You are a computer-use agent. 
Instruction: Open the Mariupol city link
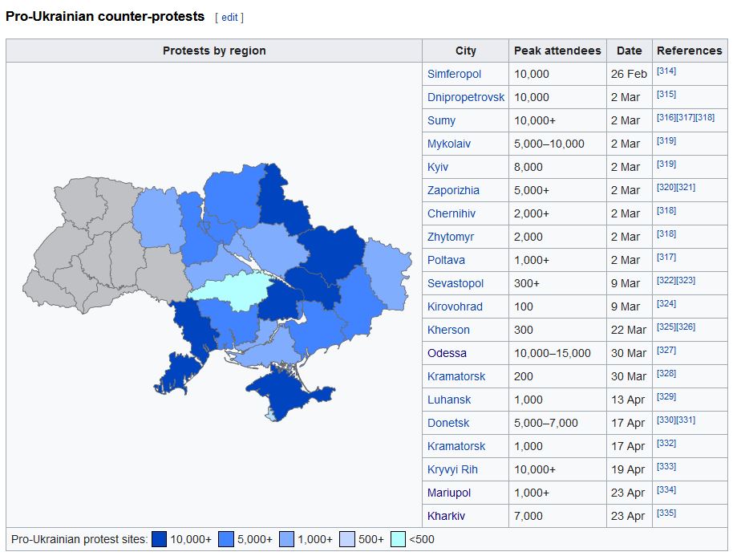(x=449, y=493)
